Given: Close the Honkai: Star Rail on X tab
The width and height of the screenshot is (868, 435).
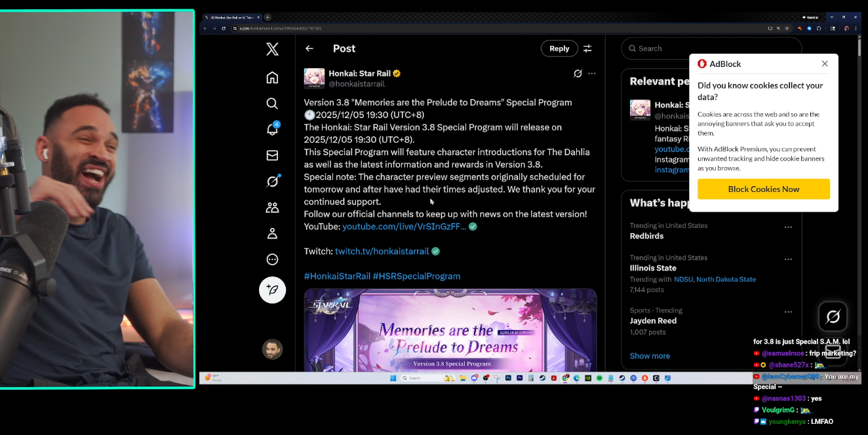Looking at the screenshot, I should tap(258, 17).
